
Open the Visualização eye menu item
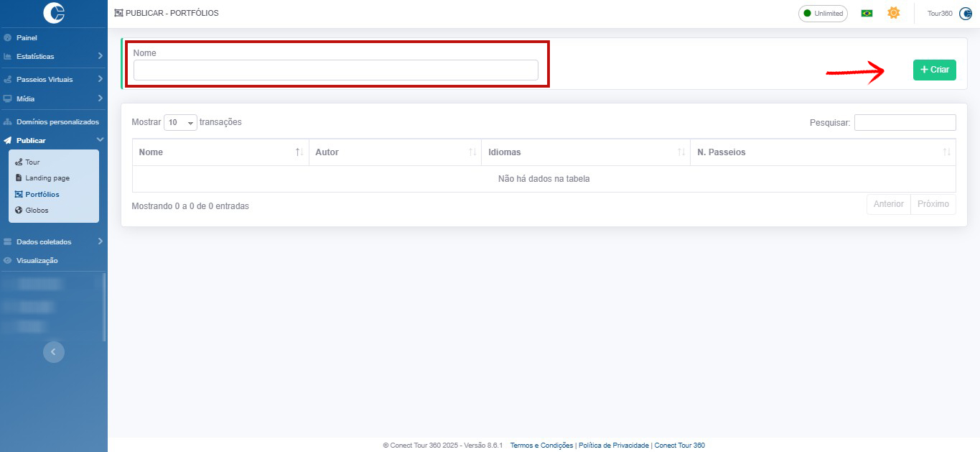37,260
